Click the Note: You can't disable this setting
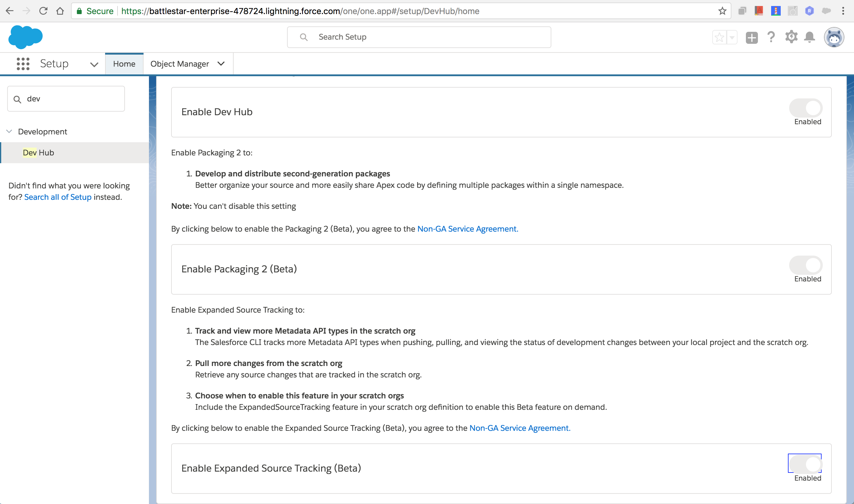The image size is (854, 504). coord(233,206)
